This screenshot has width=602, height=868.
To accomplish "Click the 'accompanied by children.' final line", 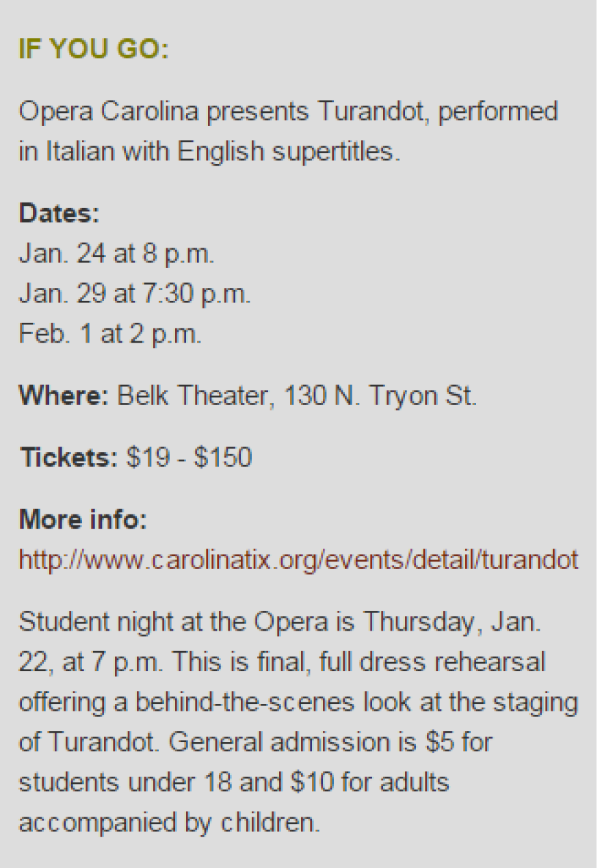I will [x=169, y=822].
